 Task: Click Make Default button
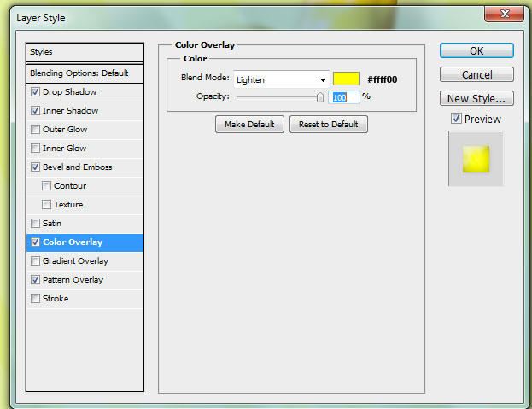click(249, 125)
